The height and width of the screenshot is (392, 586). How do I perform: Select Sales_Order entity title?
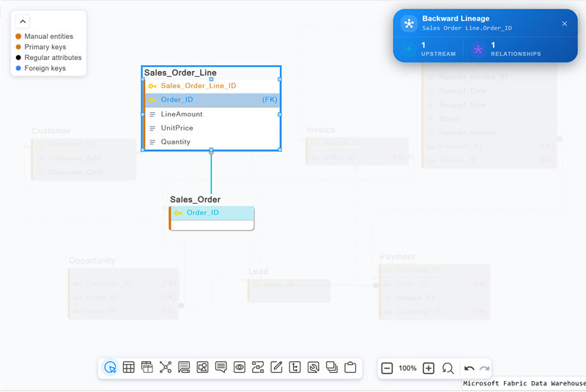point(195,199)
